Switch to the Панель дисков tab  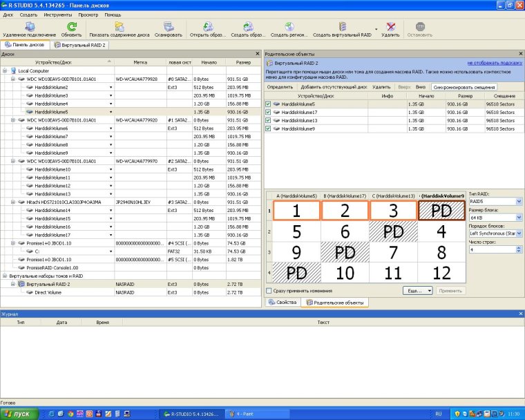(x=25, y=44)
